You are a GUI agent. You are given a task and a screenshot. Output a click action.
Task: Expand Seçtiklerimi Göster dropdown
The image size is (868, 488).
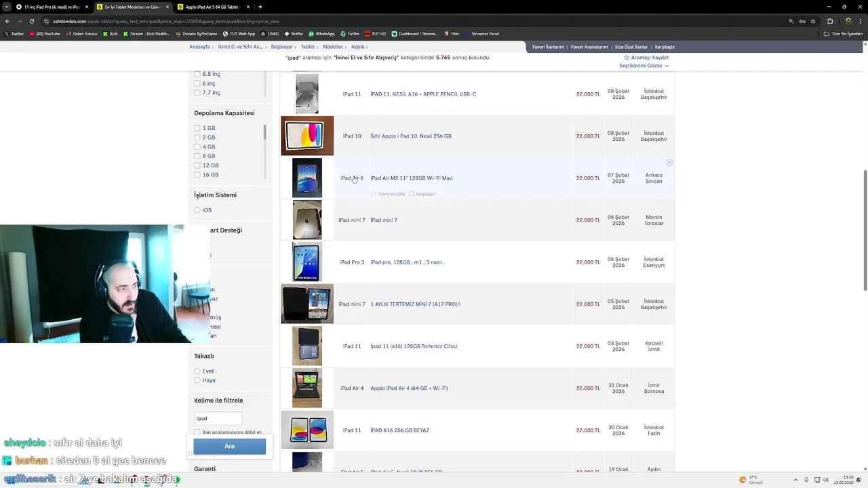point(644,66)
